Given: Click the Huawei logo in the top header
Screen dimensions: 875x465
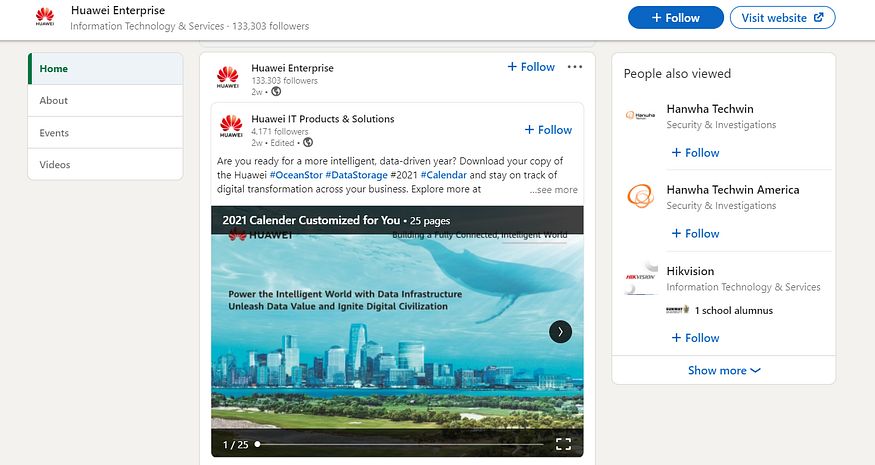Looking at the screenshot, I should pyautogui.click(x=45, y=17).
